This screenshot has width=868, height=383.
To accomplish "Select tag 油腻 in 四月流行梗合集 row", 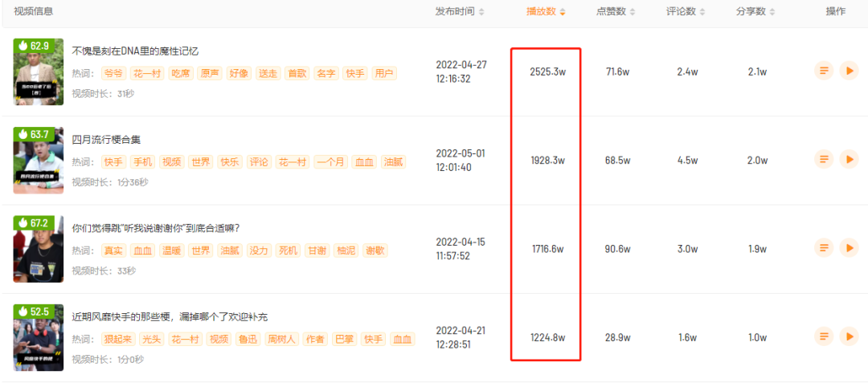I will (394, 162).
